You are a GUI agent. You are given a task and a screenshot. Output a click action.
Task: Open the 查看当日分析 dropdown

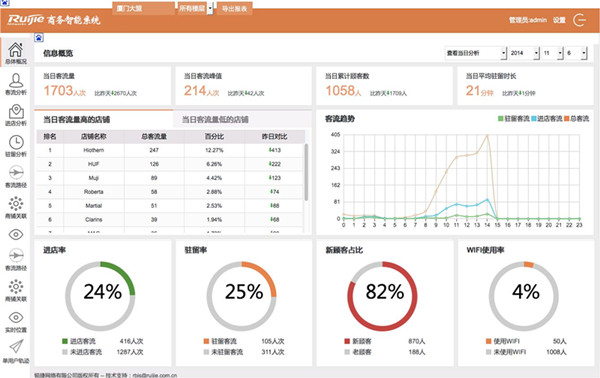pos(476,53)
